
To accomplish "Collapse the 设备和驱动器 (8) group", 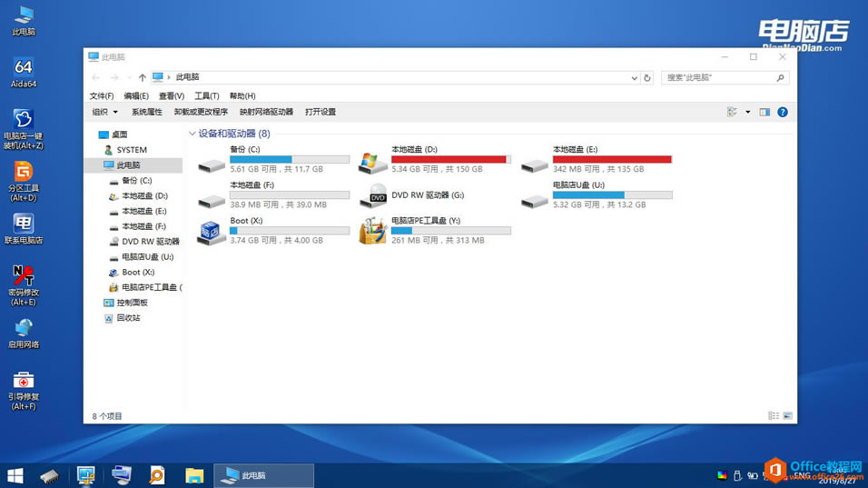I will (x=192, y=134).
